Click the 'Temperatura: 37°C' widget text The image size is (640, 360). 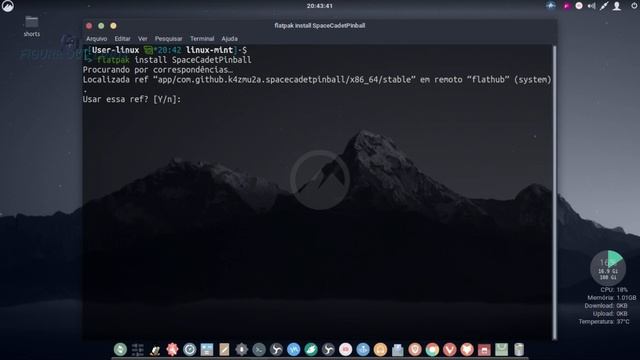604,322
